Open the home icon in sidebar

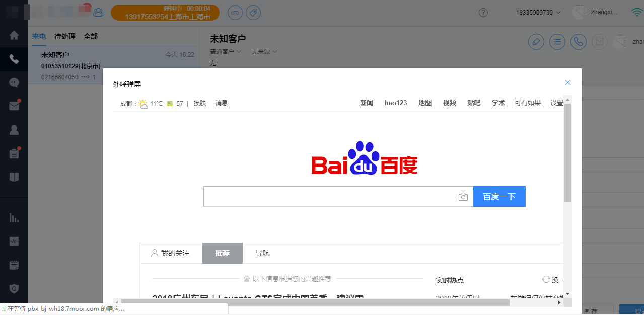point(14,35)
